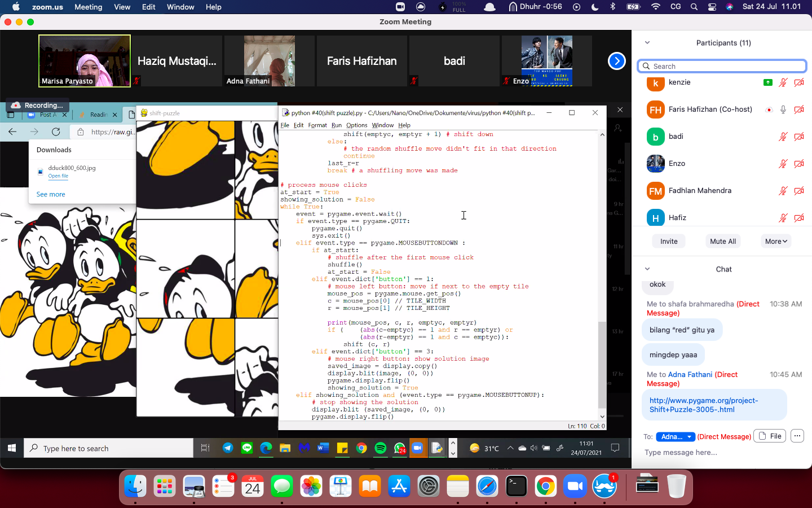Screen dimensions: 812x508
Task: Switch to Readin tab in shared browser
Action: (x=98, y=115)
